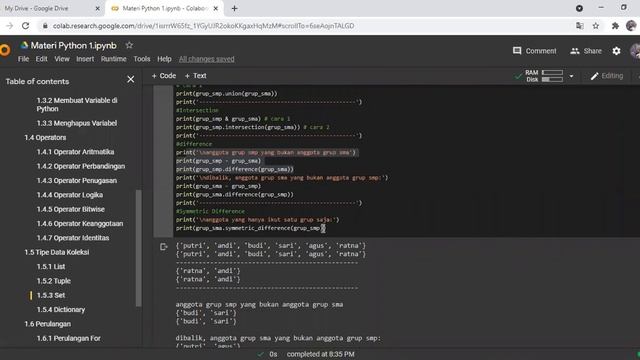Go to 1.6 Perulangan heading

coord(47,324)
